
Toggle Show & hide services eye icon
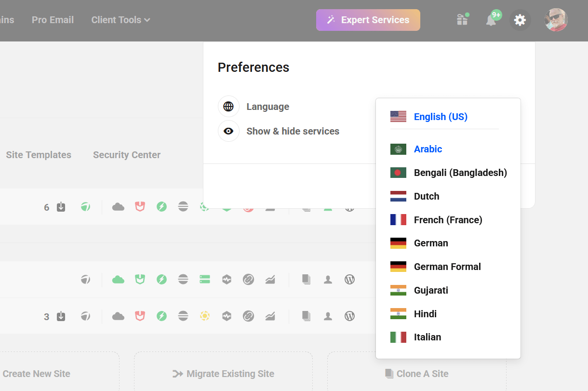[x=228, y=131]
